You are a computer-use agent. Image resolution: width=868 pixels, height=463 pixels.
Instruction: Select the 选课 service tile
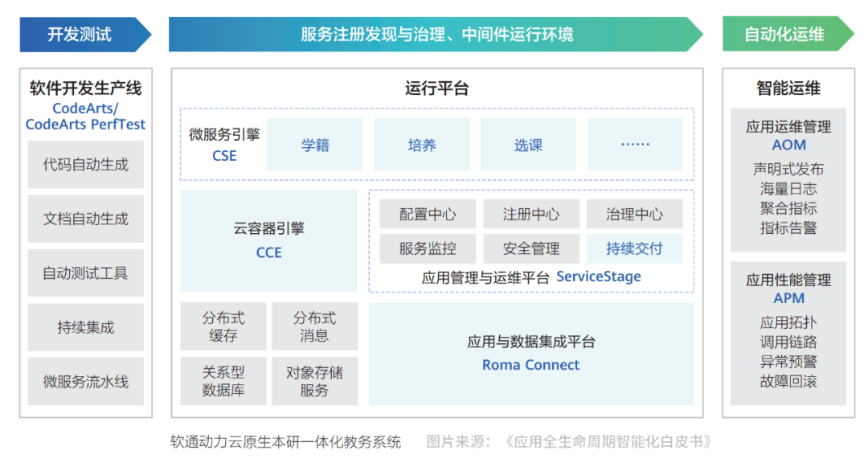[x=529, y=145]
